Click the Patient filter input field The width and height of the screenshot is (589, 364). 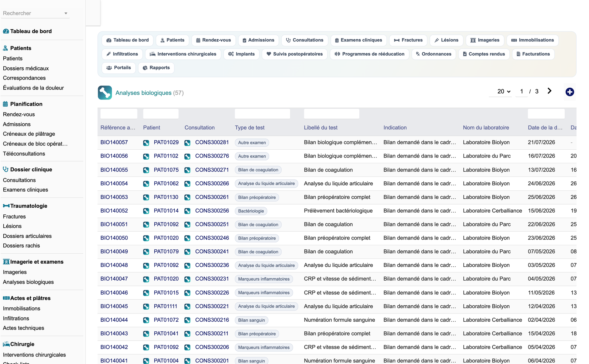pos(161,114)
